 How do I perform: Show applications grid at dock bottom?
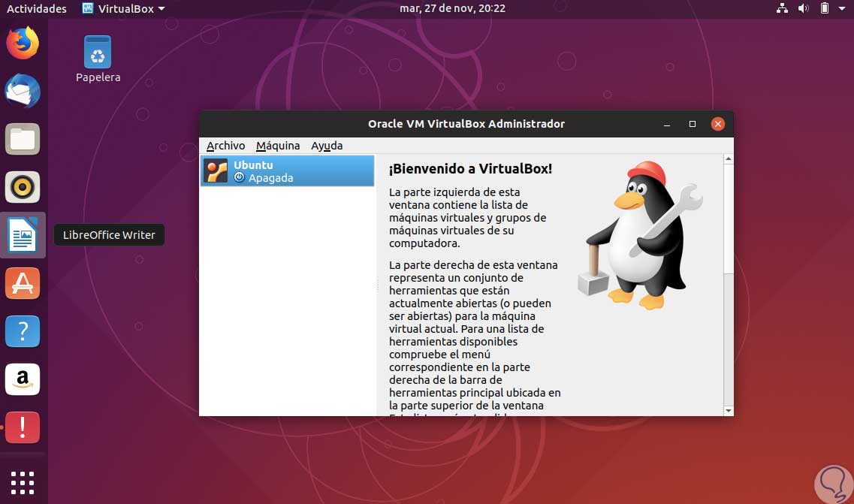(x=23, y=483)
